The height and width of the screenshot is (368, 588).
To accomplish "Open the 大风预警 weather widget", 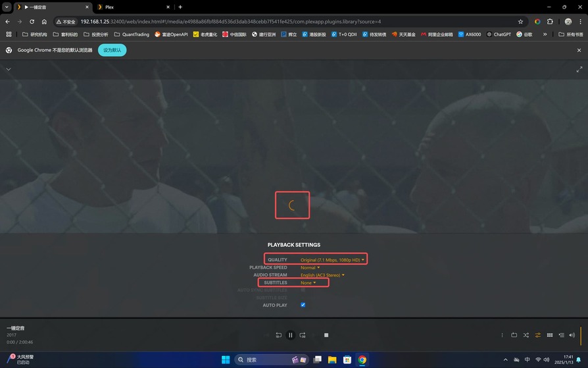I will click(x=20, y=359).
